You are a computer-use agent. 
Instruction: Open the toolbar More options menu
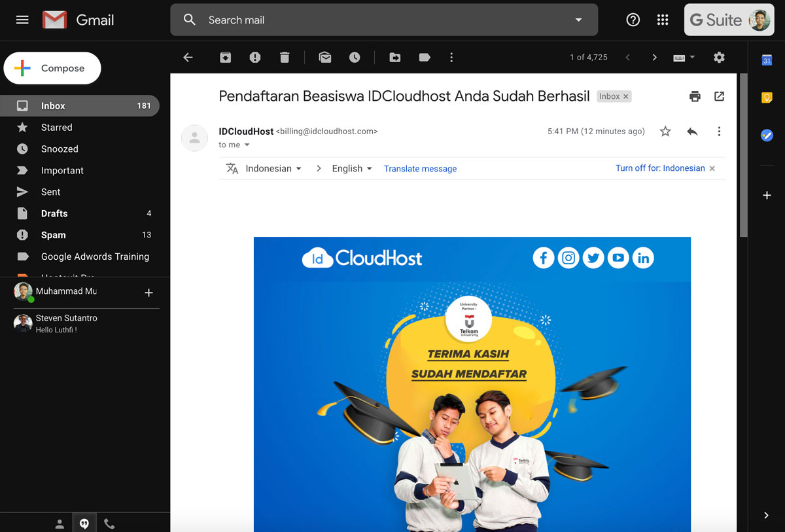coord(451,58)
